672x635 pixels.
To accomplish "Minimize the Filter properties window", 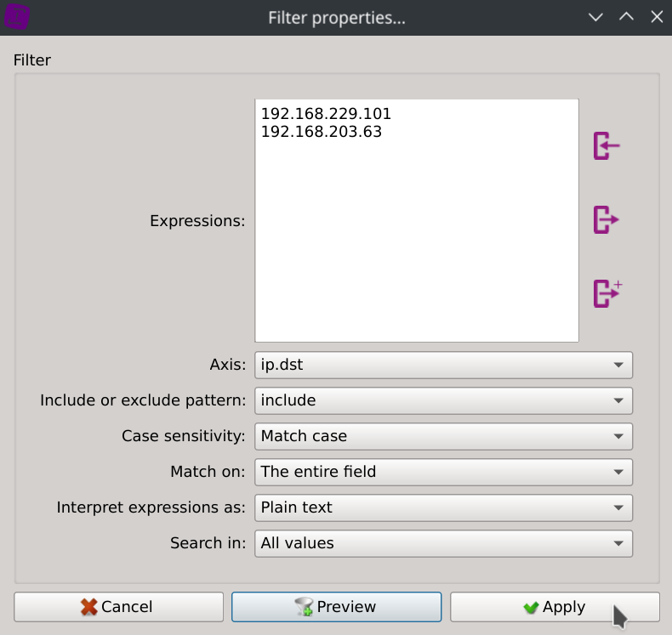I will coord(595,17).
